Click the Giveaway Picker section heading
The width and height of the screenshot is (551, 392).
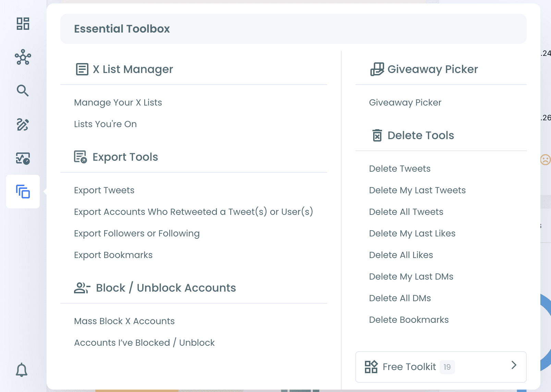tap(433, 69)
